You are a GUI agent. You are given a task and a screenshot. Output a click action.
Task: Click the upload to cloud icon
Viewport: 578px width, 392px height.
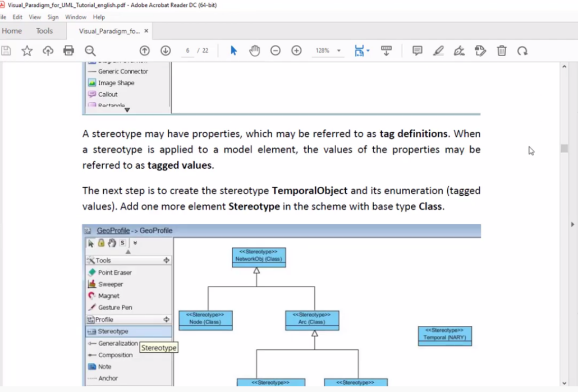pyautogui.click(x=48, y=50)
